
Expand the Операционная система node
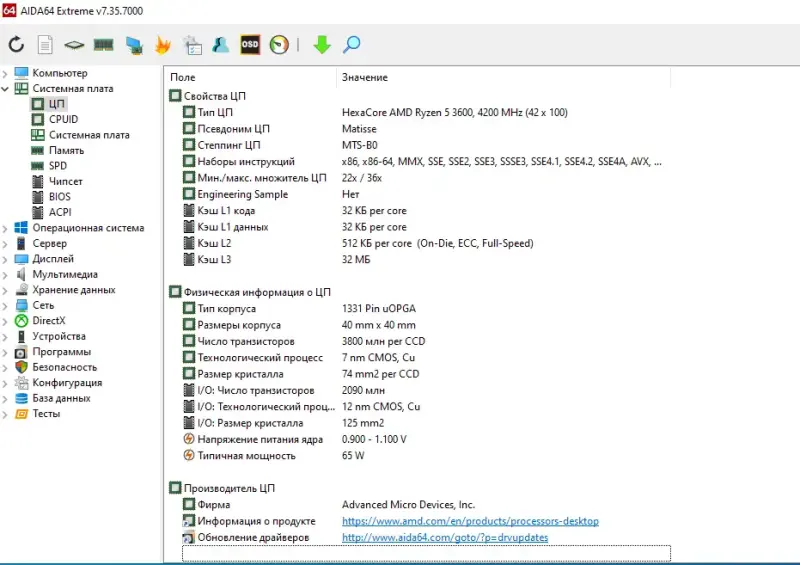point(5,228)
